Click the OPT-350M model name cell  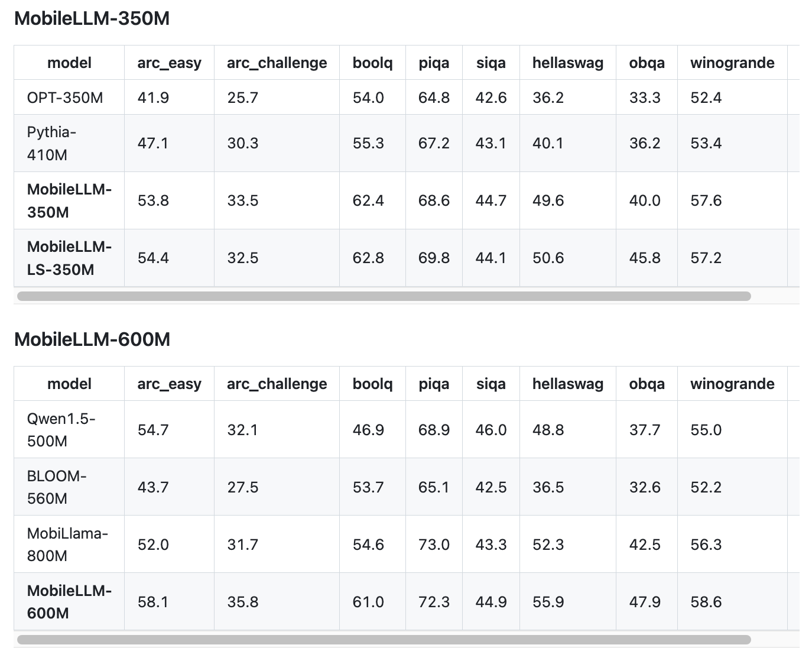65,98
